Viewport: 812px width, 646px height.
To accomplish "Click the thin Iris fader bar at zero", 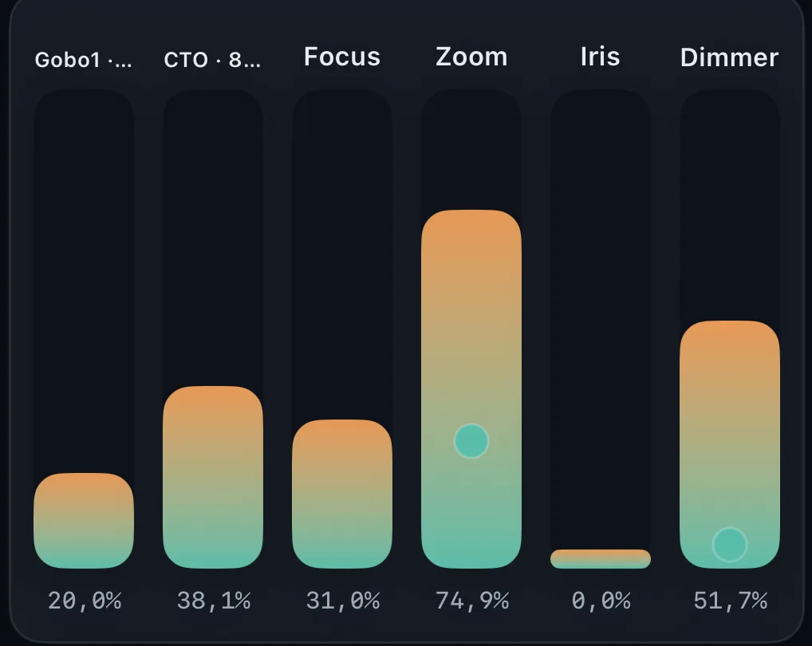I will click(x=601, y=558).
